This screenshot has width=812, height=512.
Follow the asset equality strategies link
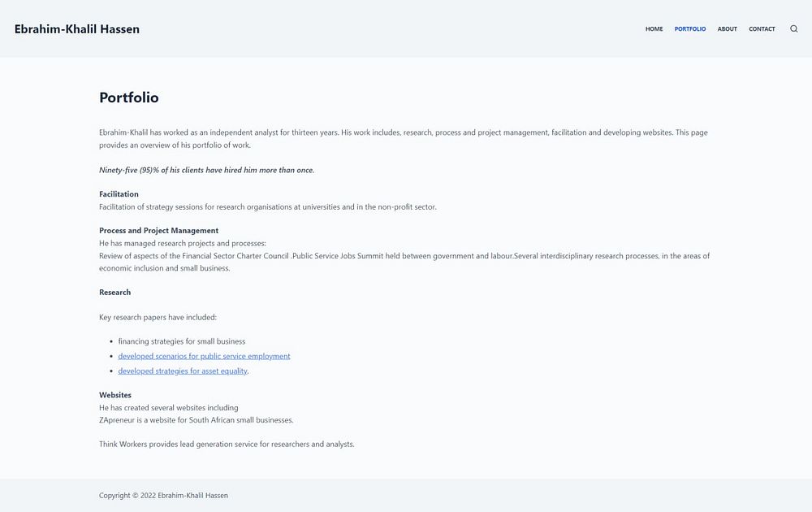click(183, 371)
